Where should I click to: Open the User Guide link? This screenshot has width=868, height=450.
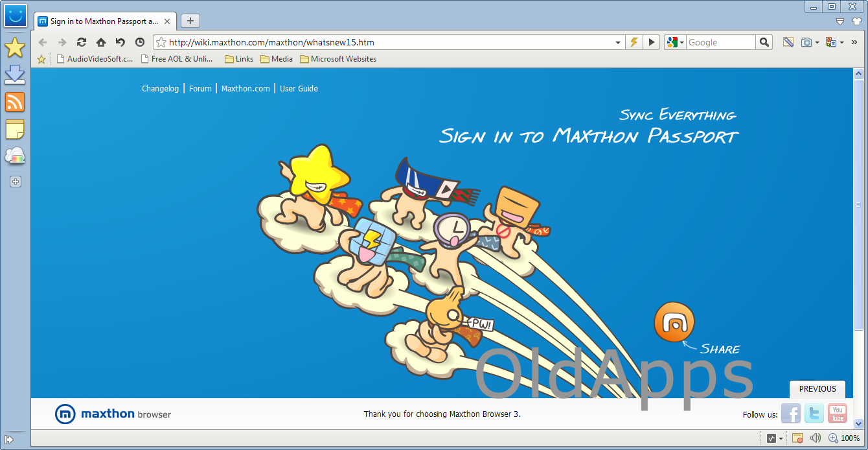click(x=299, y=89)
